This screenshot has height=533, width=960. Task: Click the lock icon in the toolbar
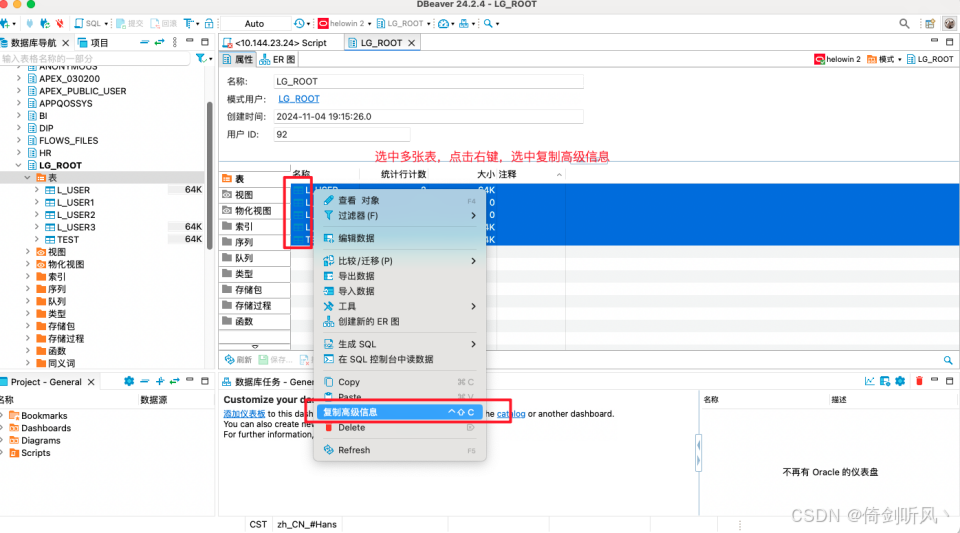(209, 23)
